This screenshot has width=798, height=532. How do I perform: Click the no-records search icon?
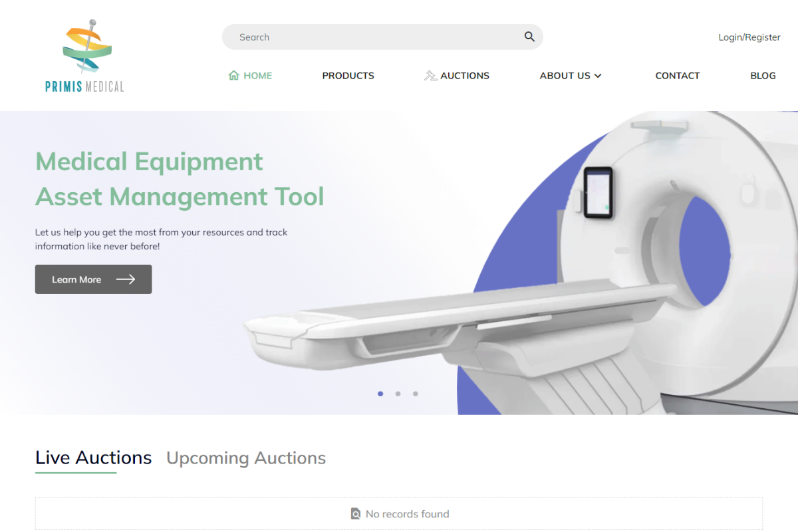coord(356,514)
